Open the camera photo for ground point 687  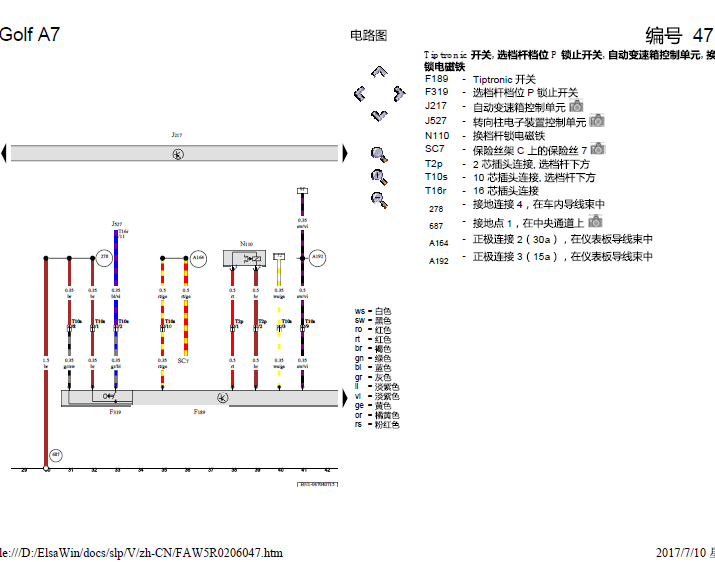coord(595,222)
